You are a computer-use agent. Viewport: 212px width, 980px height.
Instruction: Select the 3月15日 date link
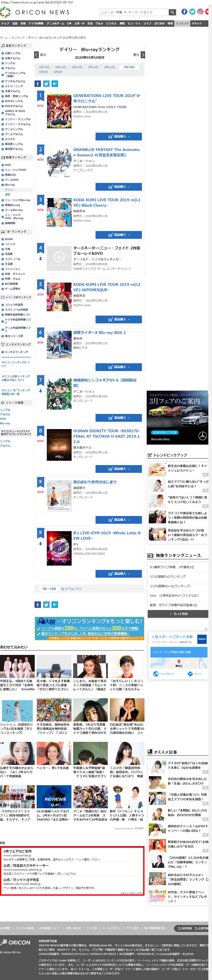(44, 67)
